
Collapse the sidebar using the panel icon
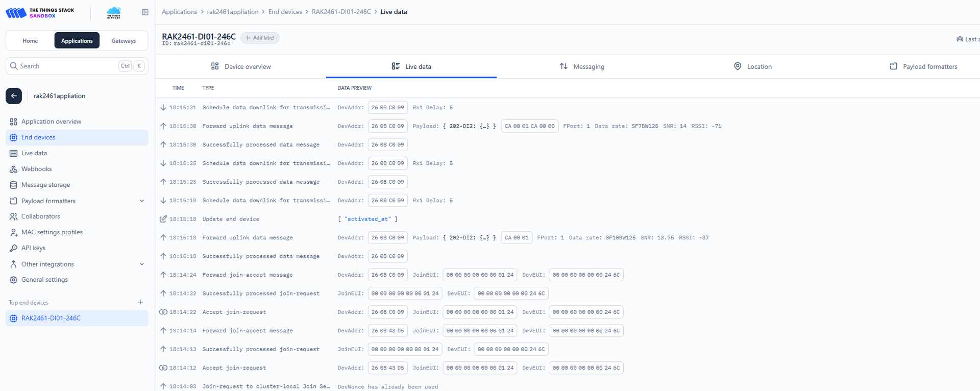145,12
